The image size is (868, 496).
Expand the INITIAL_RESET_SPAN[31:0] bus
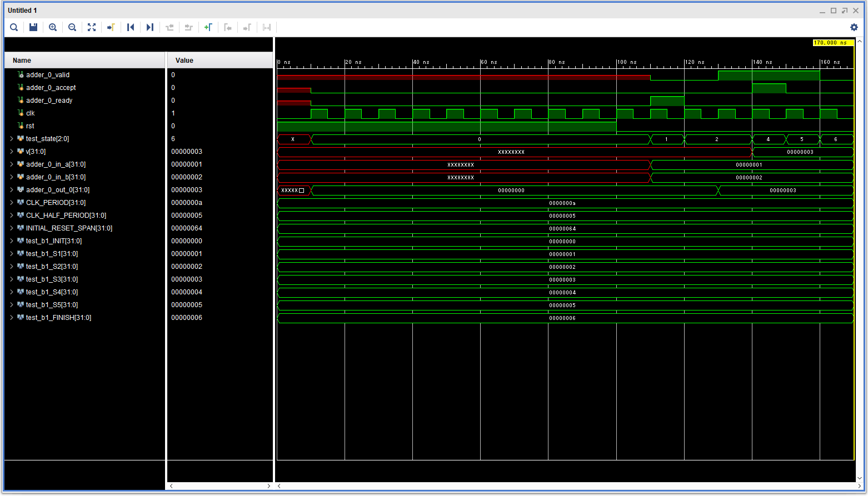tap(12, 228)
